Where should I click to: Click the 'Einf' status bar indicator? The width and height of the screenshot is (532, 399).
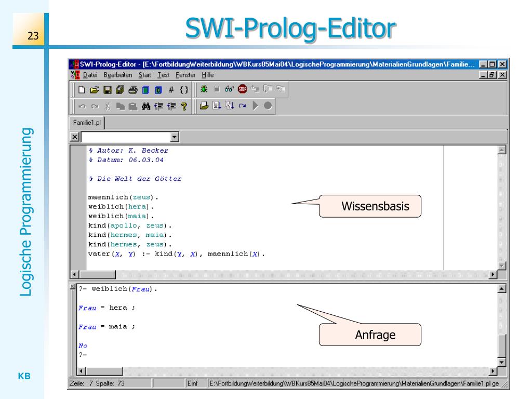[x=192, y=383]
